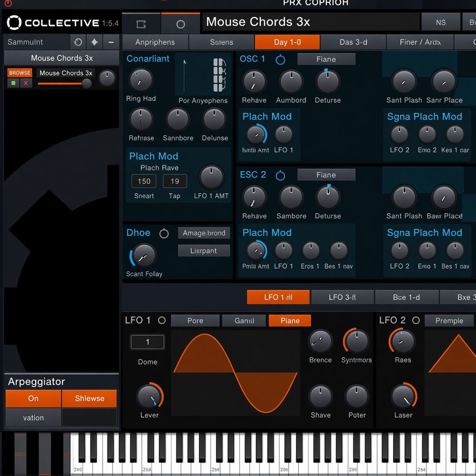Click the red X under BROWSE
The image size is (476, 476).
[26, 83]
